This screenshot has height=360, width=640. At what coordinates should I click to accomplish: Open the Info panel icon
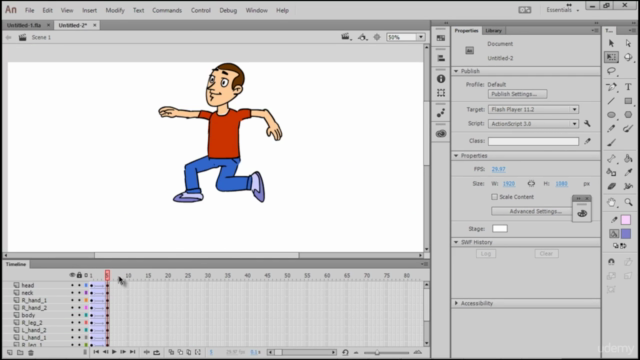pyautogui.click(x=441, y=79)
